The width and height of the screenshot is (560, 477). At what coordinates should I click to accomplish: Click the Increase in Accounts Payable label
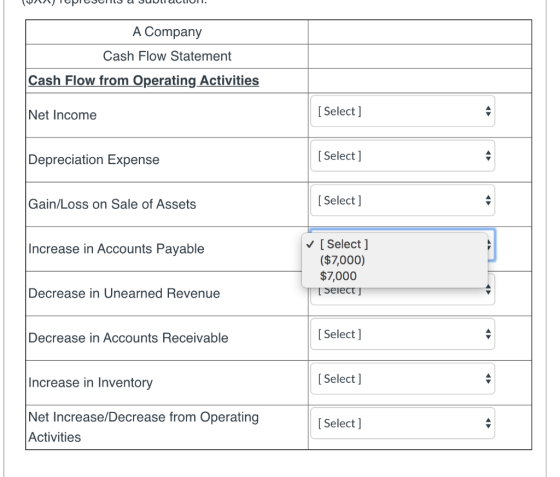(116, 249)
